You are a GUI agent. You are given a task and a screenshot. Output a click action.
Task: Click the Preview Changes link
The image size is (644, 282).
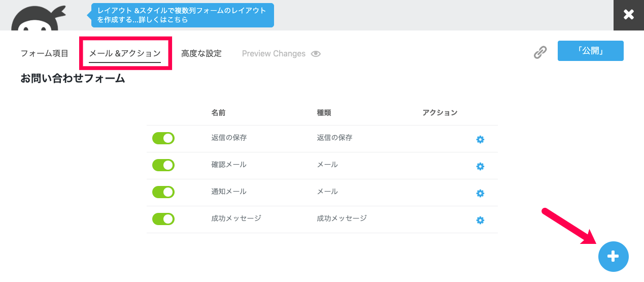point(274,53)
